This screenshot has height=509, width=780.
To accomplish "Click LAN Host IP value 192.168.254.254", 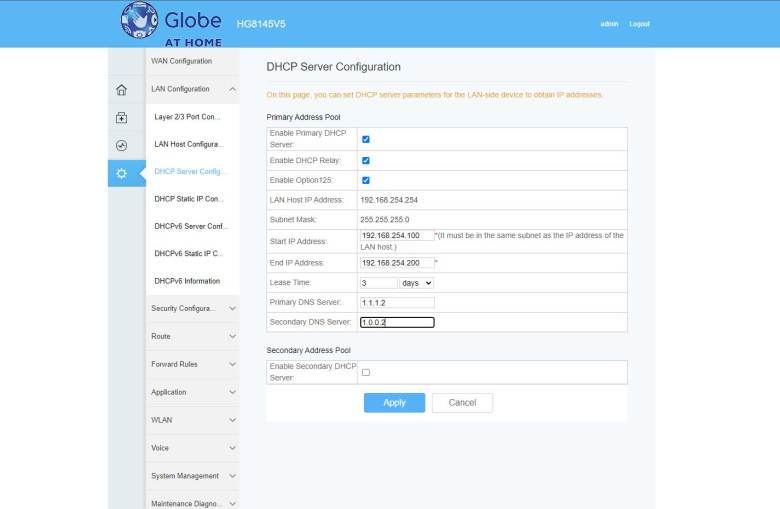I will point(389,200).
